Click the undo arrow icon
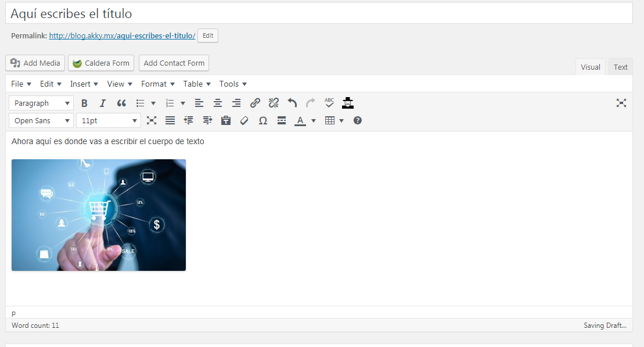Viewport: 644px width, 347px height. point(292,103)
